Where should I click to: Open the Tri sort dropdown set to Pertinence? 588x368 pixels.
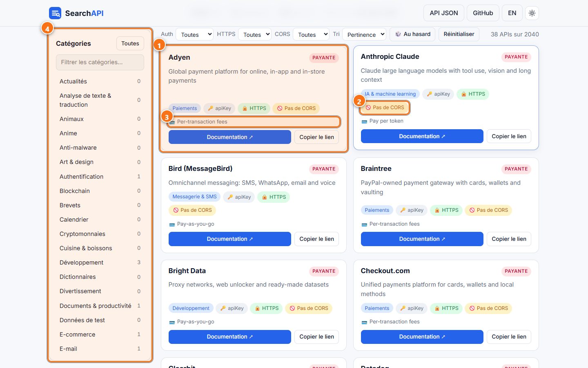click(x=364, y=35)
